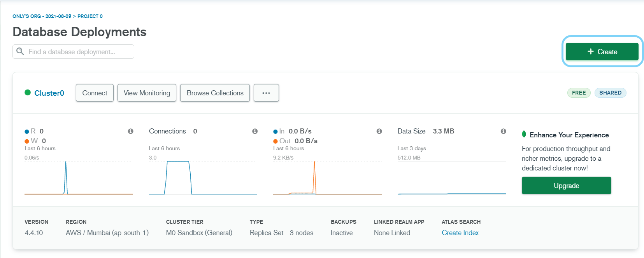Click the SHARED badge
The image size is (644, 258).
coord(610,93)
